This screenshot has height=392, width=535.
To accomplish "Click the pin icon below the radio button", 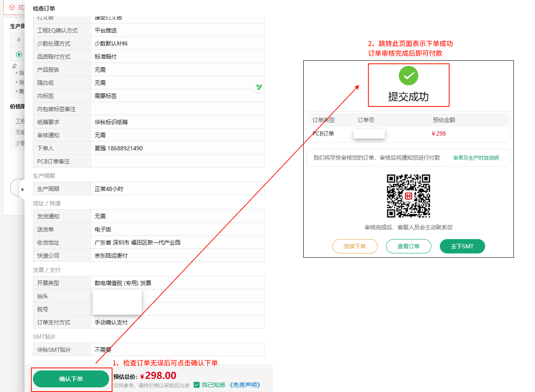I will tap(14, 66).
